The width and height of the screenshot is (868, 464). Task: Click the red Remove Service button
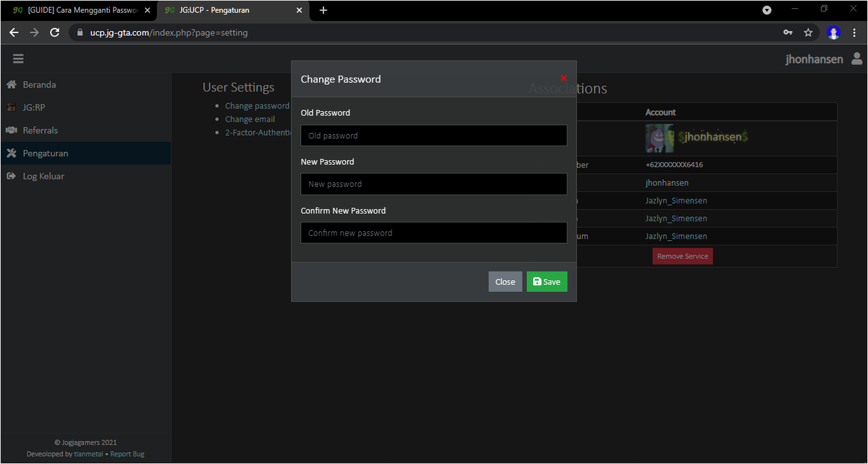pyautogui.click(x=682, y=256)
